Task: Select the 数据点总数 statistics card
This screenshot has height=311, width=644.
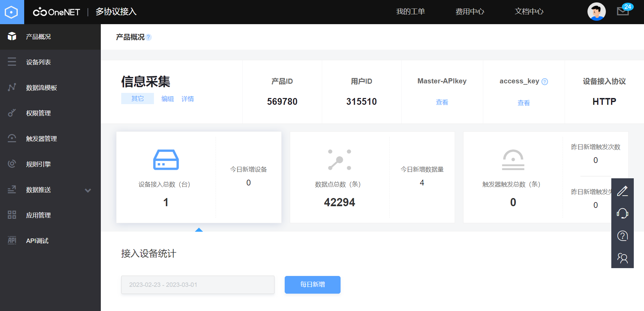Action: click(x=372, y=177)
